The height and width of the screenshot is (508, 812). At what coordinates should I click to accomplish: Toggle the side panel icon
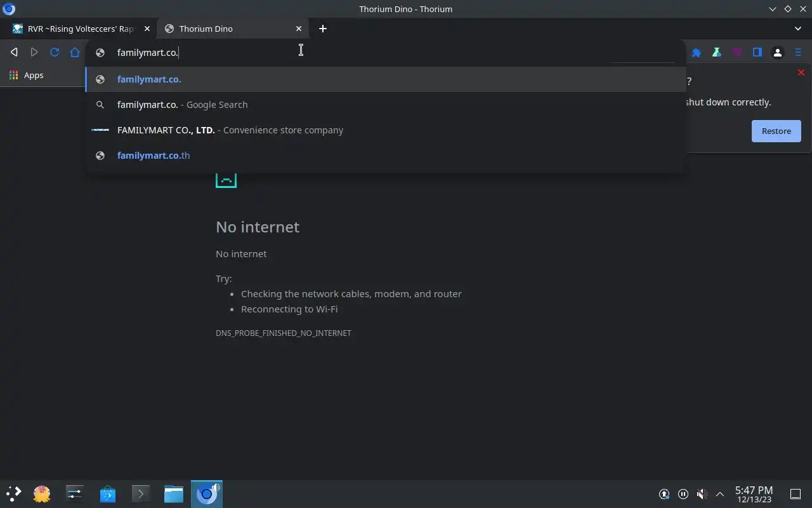(x=757, y=53)
